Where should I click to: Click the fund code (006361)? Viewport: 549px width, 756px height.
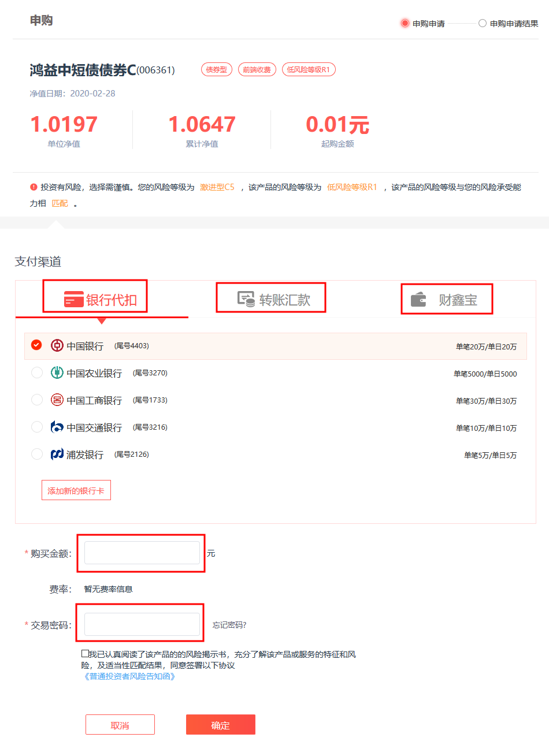155,70
